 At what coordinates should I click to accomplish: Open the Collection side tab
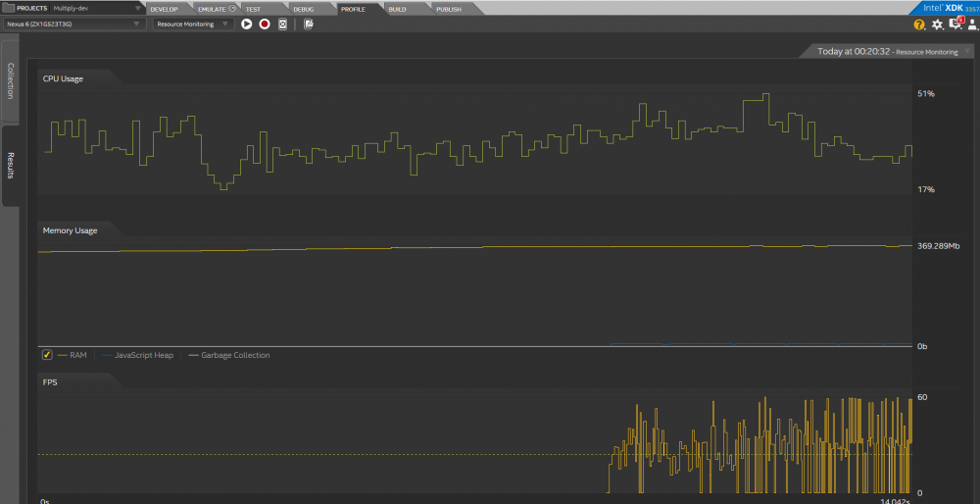(10, 80)
